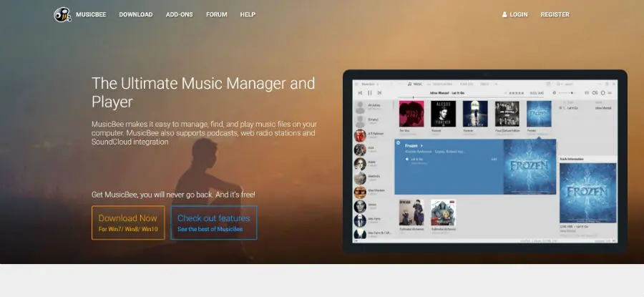Adjust the player volume slider
This screenshot has width=644, height=297.
(566, 93)
